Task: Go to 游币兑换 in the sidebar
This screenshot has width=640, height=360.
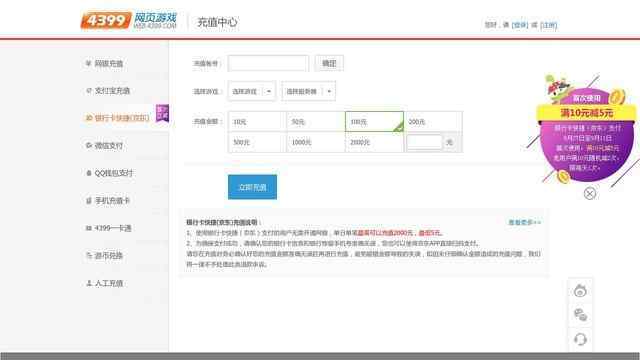Action: pos(109,256)
